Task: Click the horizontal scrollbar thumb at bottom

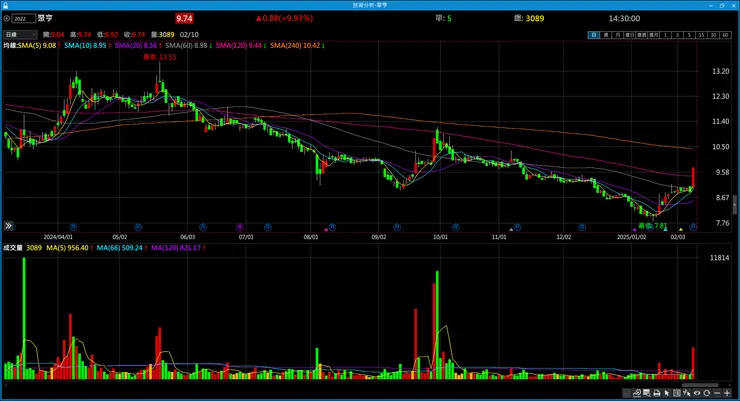Action: 699,385
